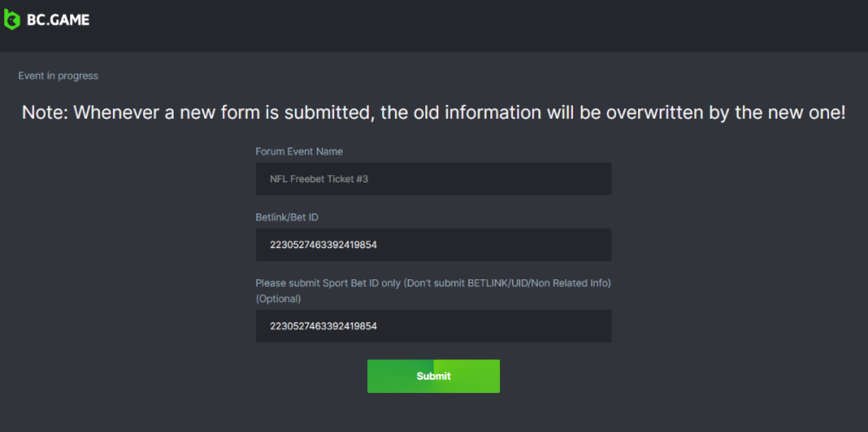
Task: Click the green BC.GAME logo icon
Action: point(12,19)
